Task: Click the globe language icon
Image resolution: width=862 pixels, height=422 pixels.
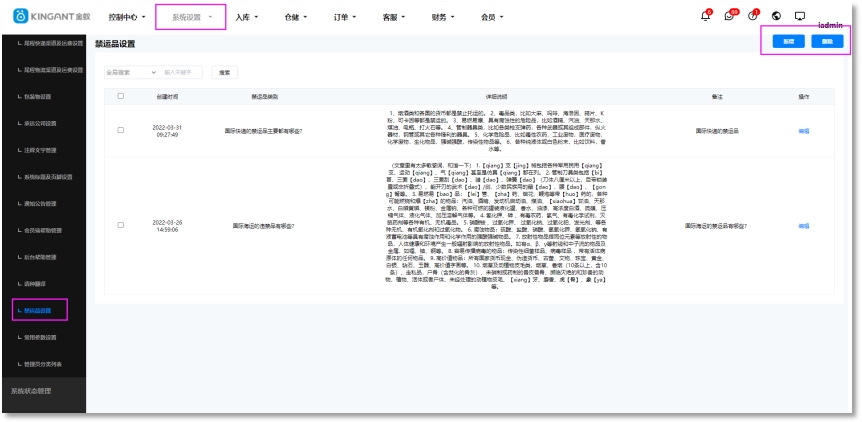Action: pyautogui.click(x=776, y=16)
